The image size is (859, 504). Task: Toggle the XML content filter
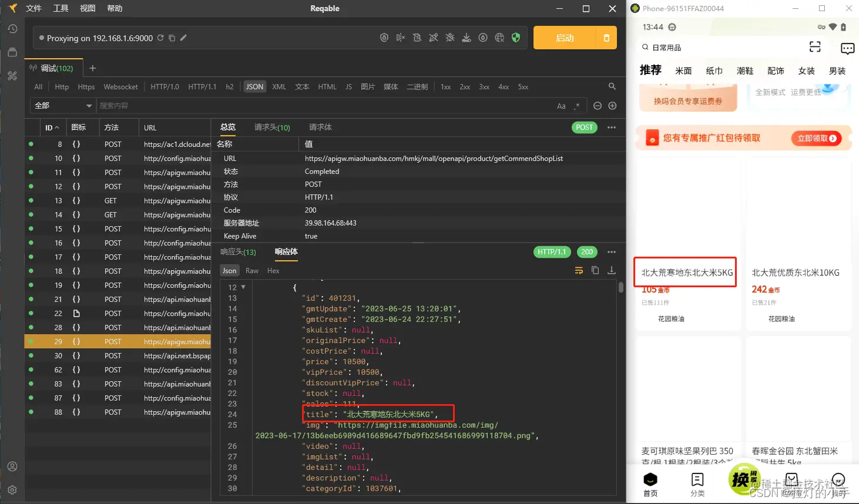point(279,87)
